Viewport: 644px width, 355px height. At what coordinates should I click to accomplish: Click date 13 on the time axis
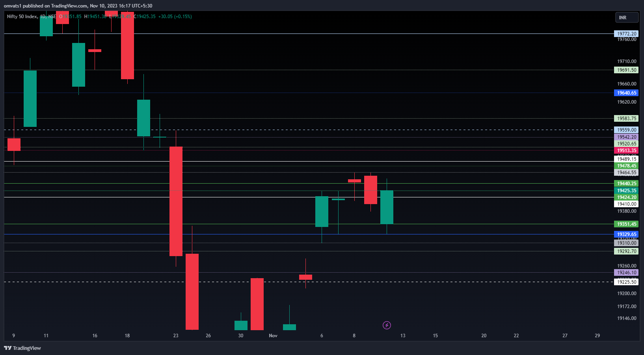pos(403,336)
